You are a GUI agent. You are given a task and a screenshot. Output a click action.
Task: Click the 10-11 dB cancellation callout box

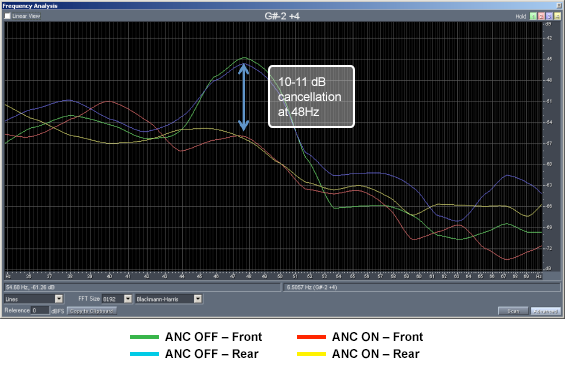[311, 97]
